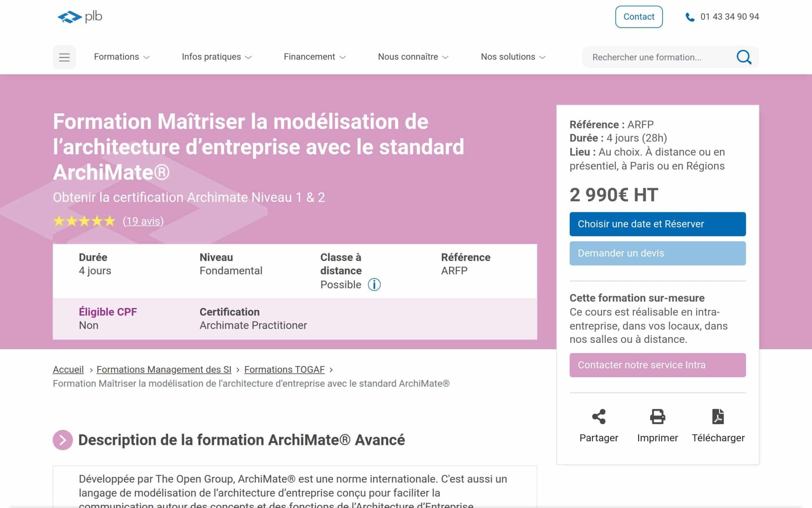Click the Imprimer label
This screenshot has width=812, height=508.
point(657,438)
